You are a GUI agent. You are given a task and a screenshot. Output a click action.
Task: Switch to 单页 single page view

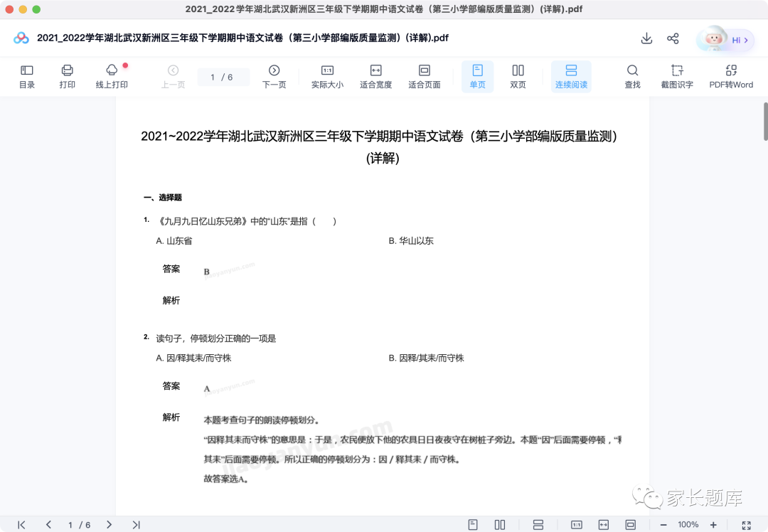[478, 77]
